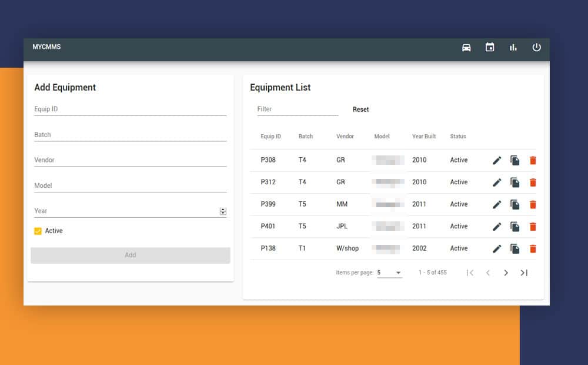Delete equipment P308 with trash icon
The height and width of the screenshot is (365, 588).
pyautogui.click(x=533, y=160)
